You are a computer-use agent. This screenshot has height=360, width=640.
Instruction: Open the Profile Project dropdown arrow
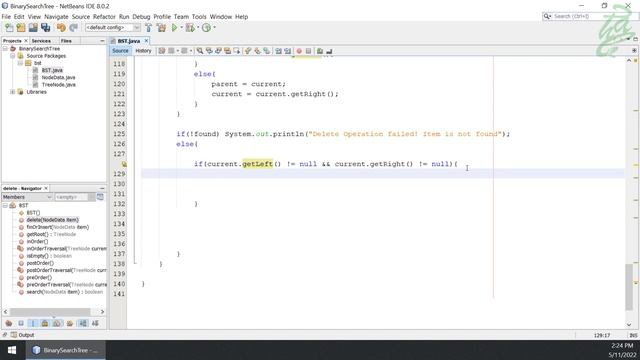(x=214, y=28)
